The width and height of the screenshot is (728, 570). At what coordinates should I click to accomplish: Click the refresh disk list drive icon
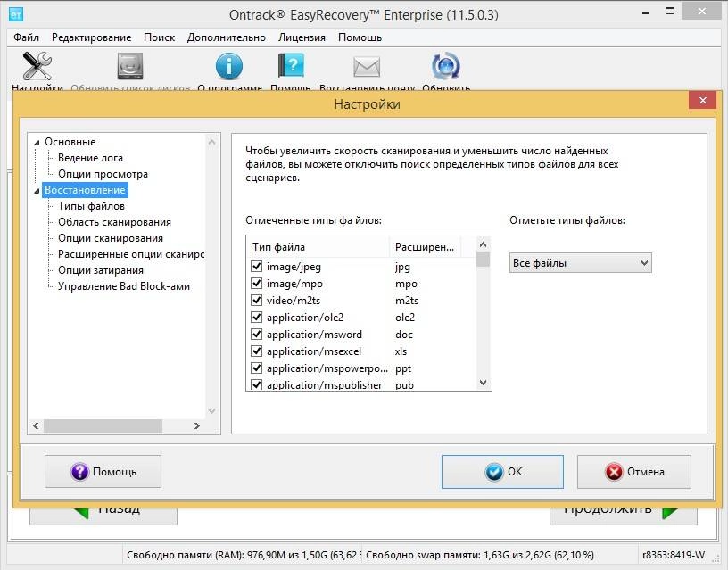click(130, 66)
